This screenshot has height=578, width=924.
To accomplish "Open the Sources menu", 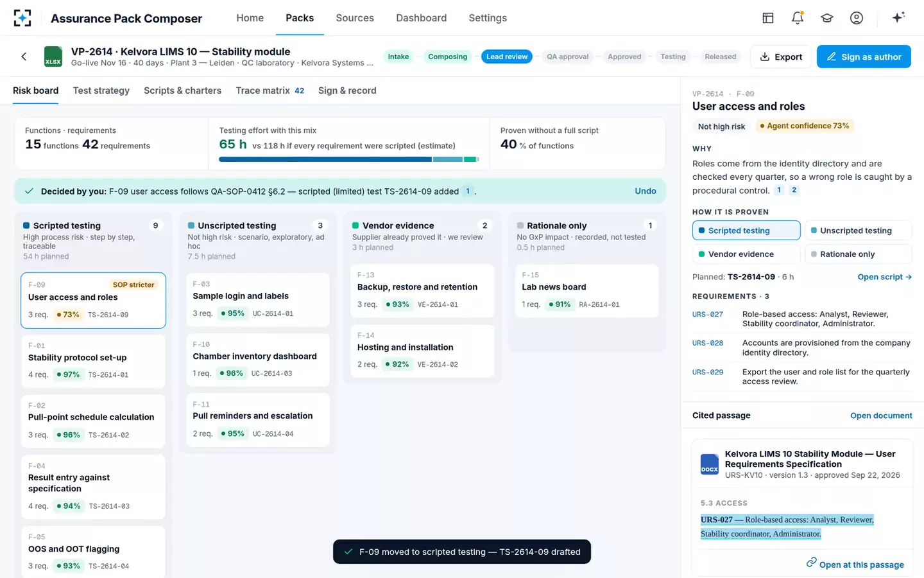I will (x=355, y=18).
